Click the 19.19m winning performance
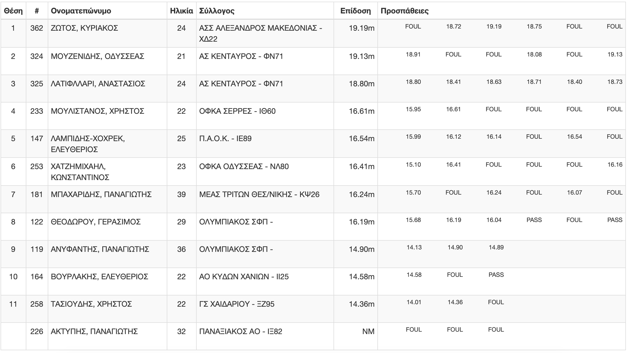The image size is (644, 353). coord(361,28)
